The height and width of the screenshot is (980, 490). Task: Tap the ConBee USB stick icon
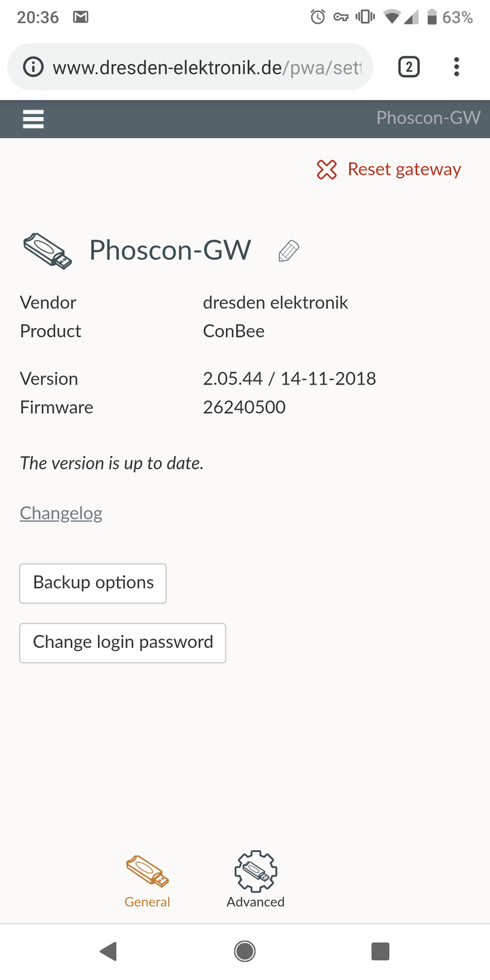pos(47,250)
